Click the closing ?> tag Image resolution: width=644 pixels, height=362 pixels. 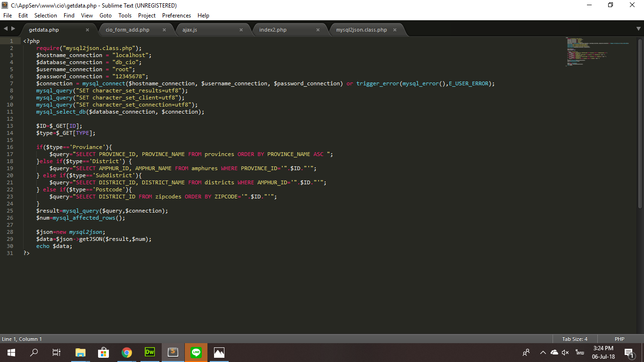(x=26, y=253)
